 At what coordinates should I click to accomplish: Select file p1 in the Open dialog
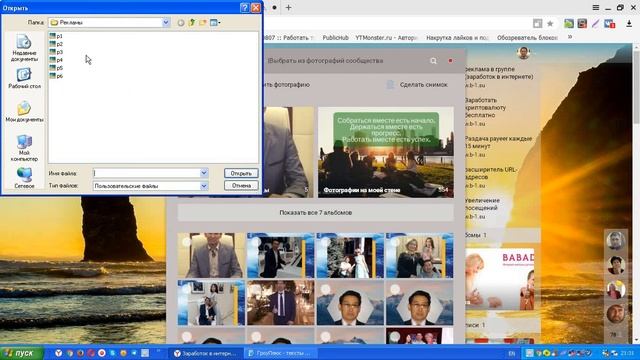pyautogui.click(x=56, y=36)
